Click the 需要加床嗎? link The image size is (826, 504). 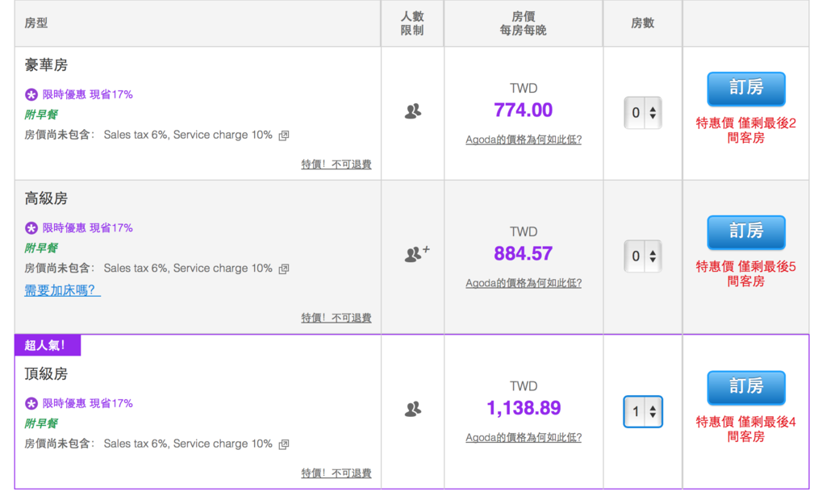(63, 290)
